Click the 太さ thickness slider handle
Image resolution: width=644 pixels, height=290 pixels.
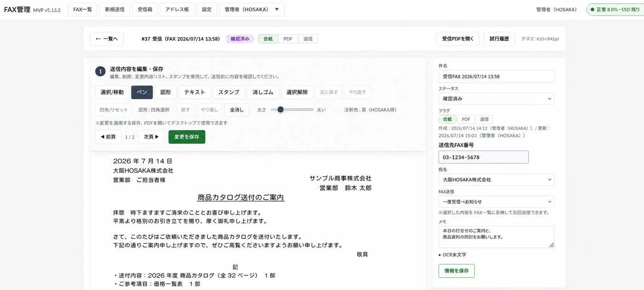(281, 110)
